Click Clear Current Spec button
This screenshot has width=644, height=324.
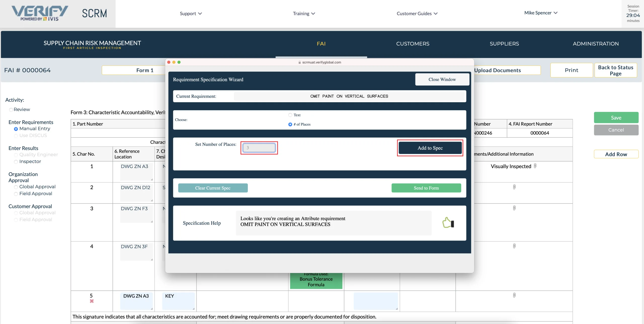click(x=213, y=188)
